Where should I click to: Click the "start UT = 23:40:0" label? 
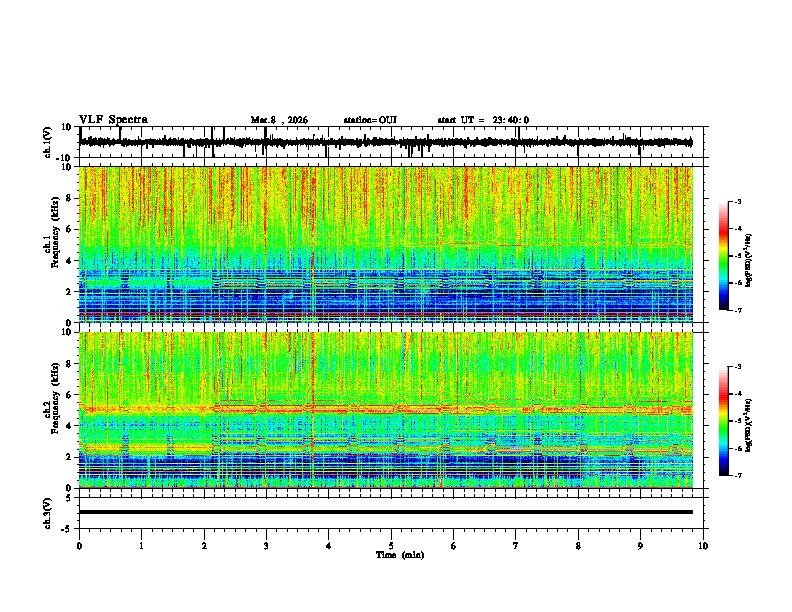click(x=483, y=120)
